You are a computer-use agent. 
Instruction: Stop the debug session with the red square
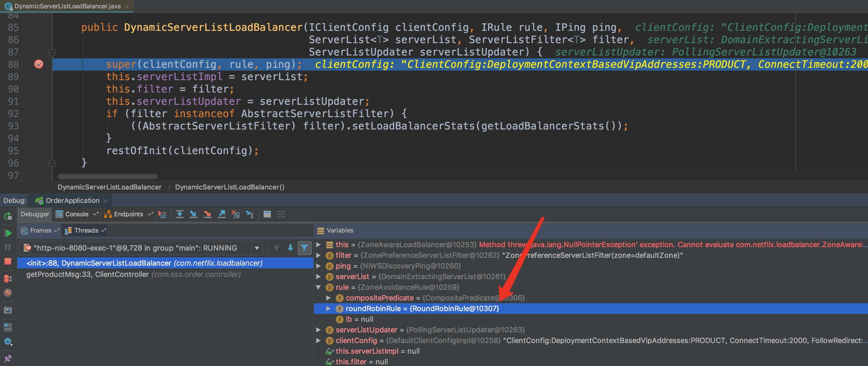(8, 261)
